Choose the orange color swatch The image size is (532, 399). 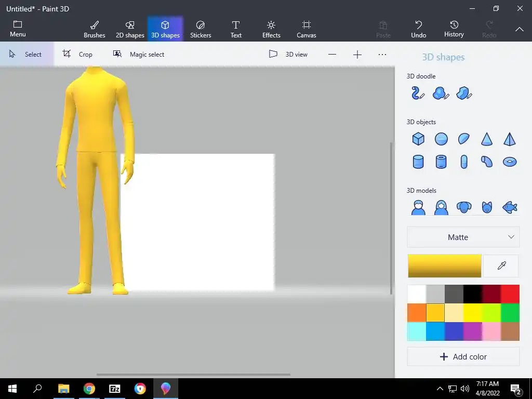[417, 312]
